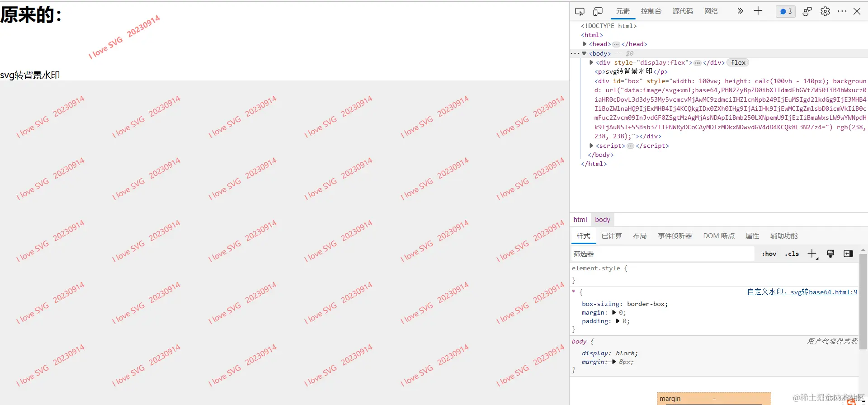The image size is (868, 405).
Task: Switch to the 样式 pane tab
Action: [x=583, y=236]
